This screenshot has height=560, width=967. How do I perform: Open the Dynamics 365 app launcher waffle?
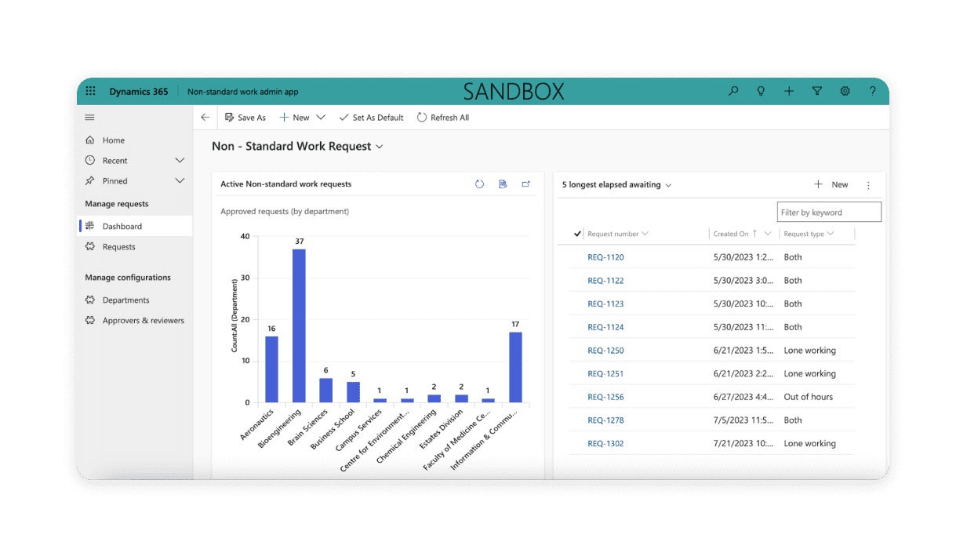coord(90,91)
